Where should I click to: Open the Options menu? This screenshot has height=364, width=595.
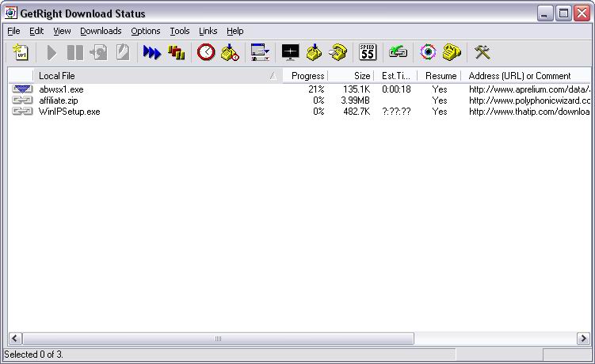pyautogui.click(x=145, y=31)
